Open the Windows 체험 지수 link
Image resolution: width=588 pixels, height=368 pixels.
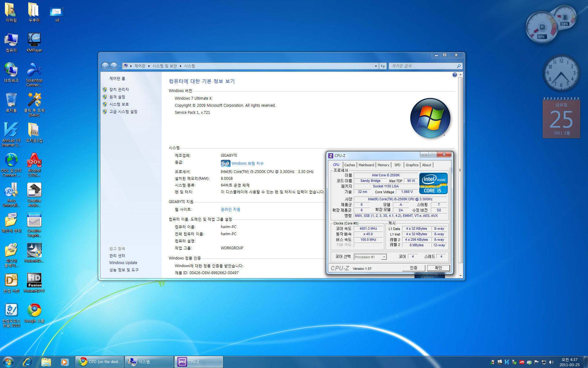click(247, 163)
